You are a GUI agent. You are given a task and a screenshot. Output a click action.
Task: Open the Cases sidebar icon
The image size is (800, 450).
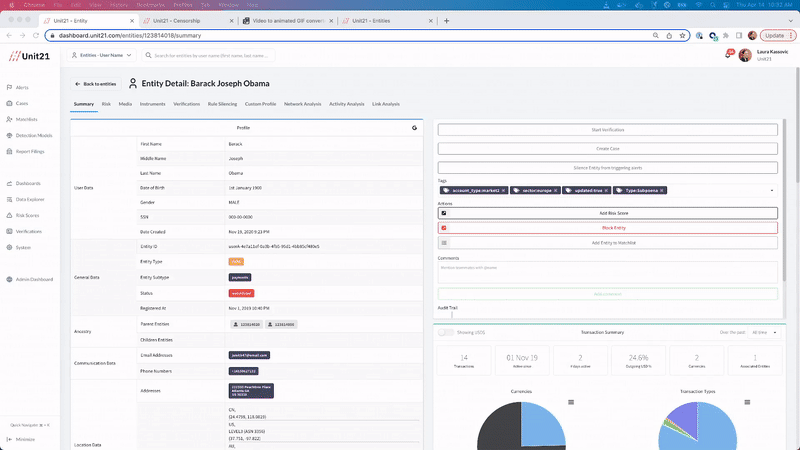(x=9, y=103)
